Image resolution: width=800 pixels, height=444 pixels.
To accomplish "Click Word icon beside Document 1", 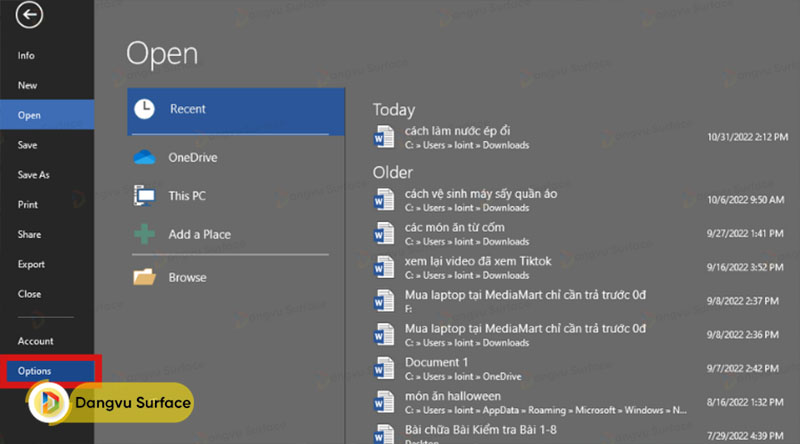I will 384,367.
